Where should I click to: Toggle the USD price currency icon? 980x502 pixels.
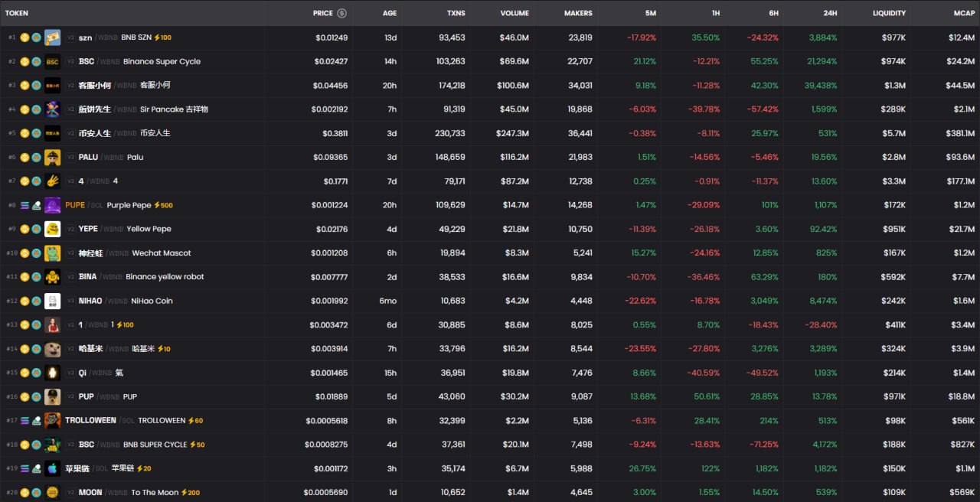coord(341,13)
